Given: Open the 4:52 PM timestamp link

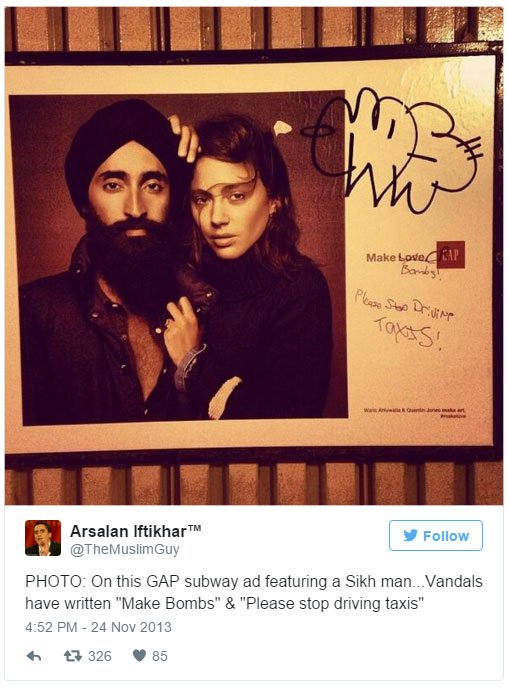Looking at the screenshot, I should click(51, 627).
